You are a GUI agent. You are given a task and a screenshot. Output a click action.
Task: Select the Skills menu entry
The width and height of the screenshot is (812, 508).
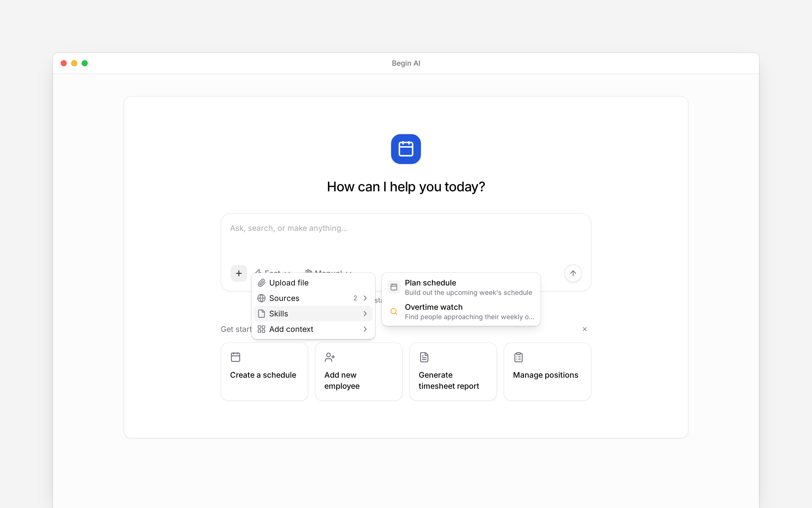313,314
